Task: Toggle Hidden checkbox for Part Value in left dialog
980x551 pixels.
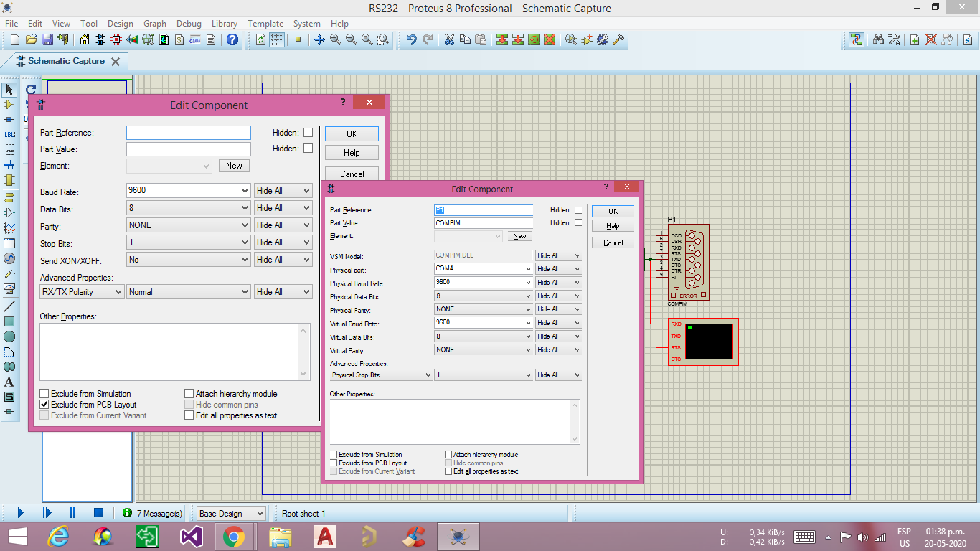Action: tap(308, 149)
